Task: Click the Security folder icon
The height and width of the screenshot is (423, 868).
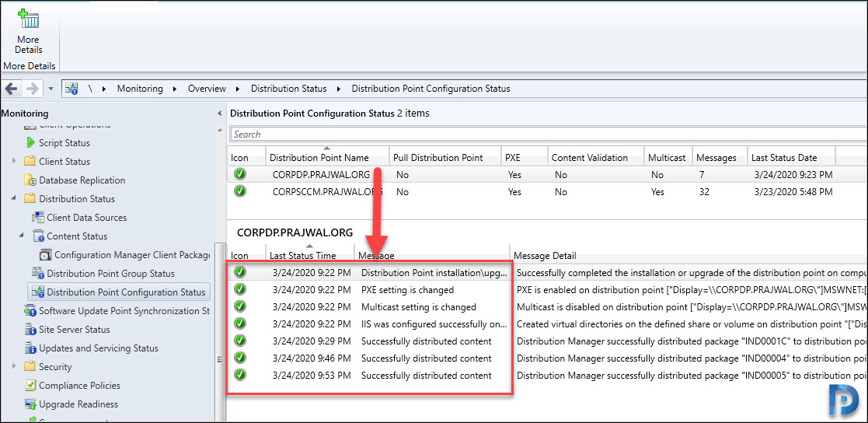Action: pos(30,367)
